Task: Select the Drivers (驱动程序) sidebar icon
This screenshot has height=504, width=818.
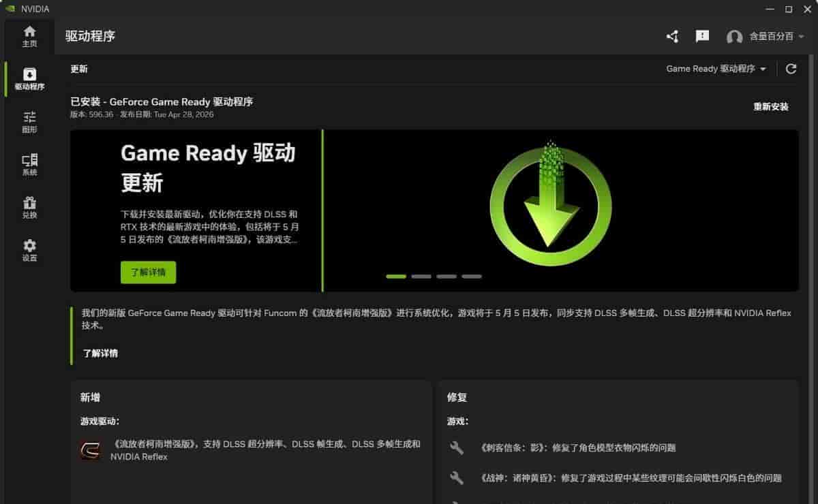Action: (x=29, y=79)
